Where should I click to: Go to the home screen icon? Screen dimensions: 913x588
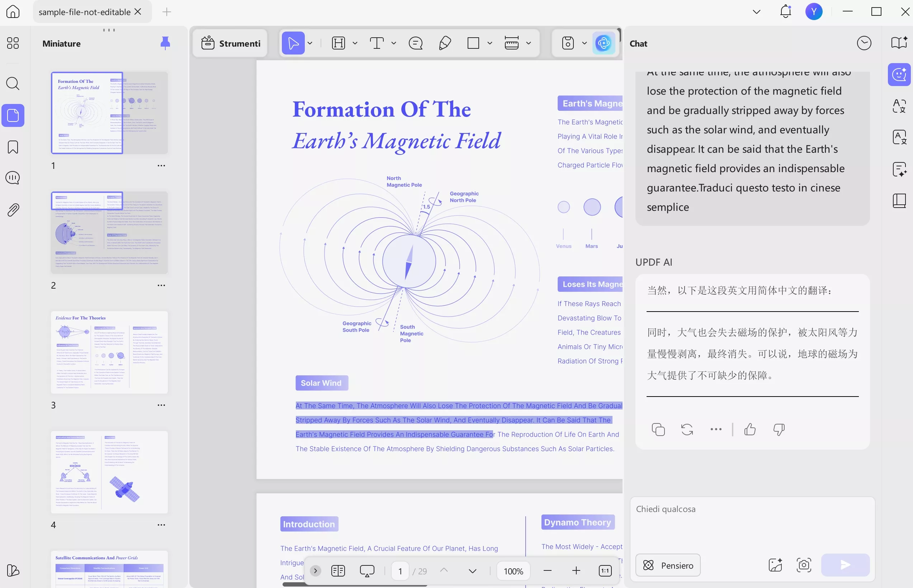point(13,11)
